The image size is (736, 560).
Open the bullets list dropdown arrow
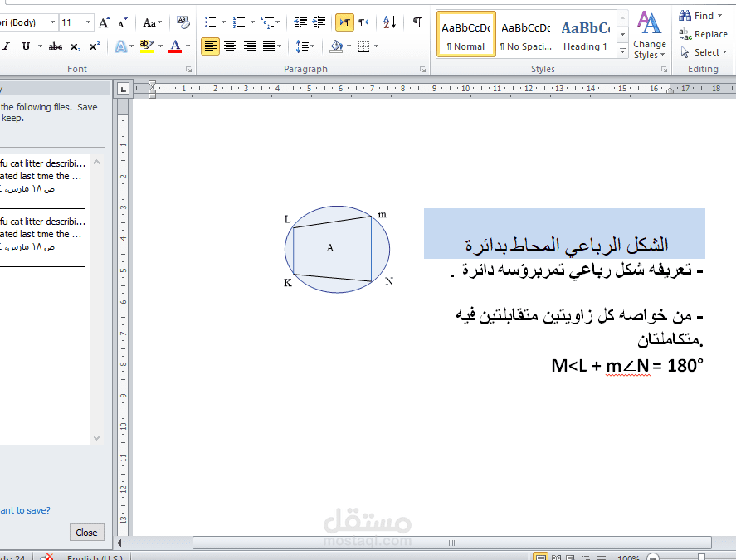point(223,22)
